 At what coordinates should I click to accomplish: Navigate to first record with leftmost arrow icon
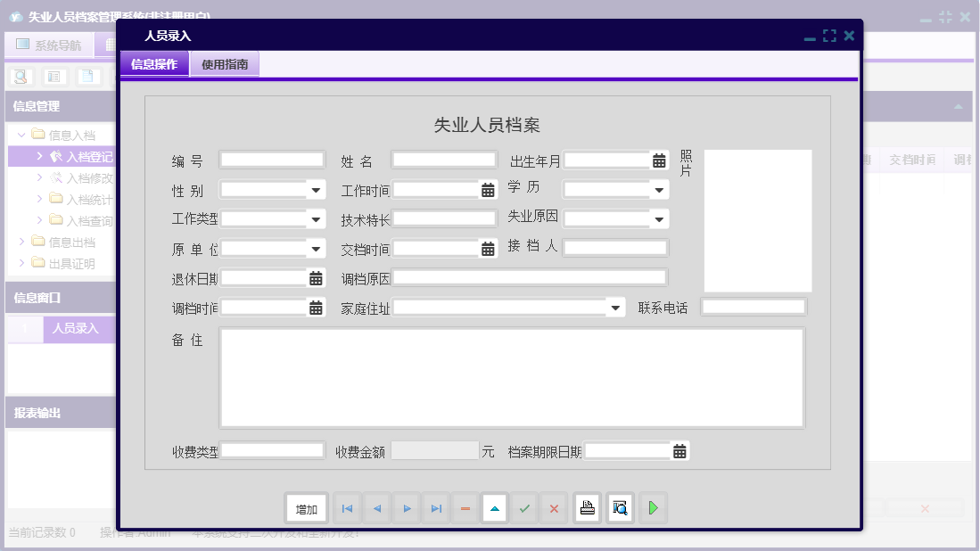point(347,508)
